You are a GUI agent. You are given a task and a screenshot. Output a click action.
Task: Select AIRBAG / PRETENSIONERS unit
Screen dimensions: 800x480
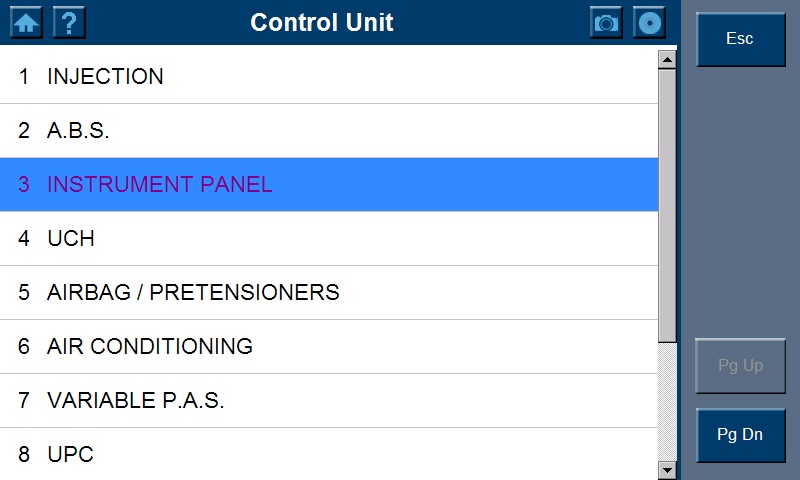click(x=193, y=293)
